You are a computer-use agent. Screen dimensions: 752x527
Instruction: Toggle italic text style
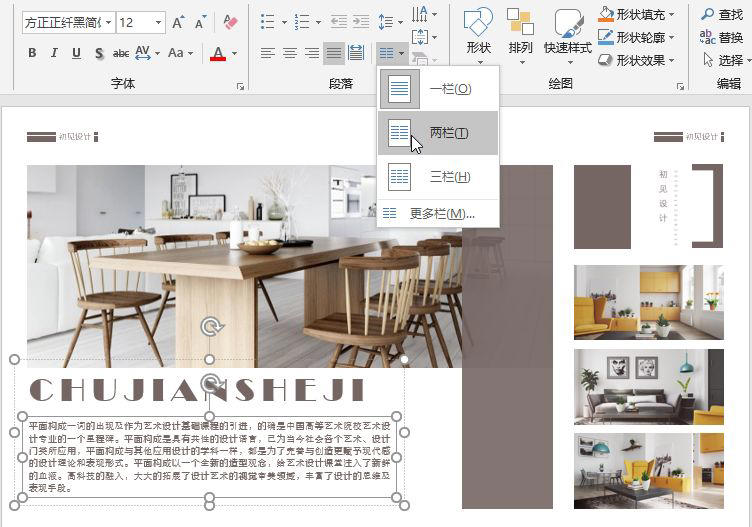54,53
